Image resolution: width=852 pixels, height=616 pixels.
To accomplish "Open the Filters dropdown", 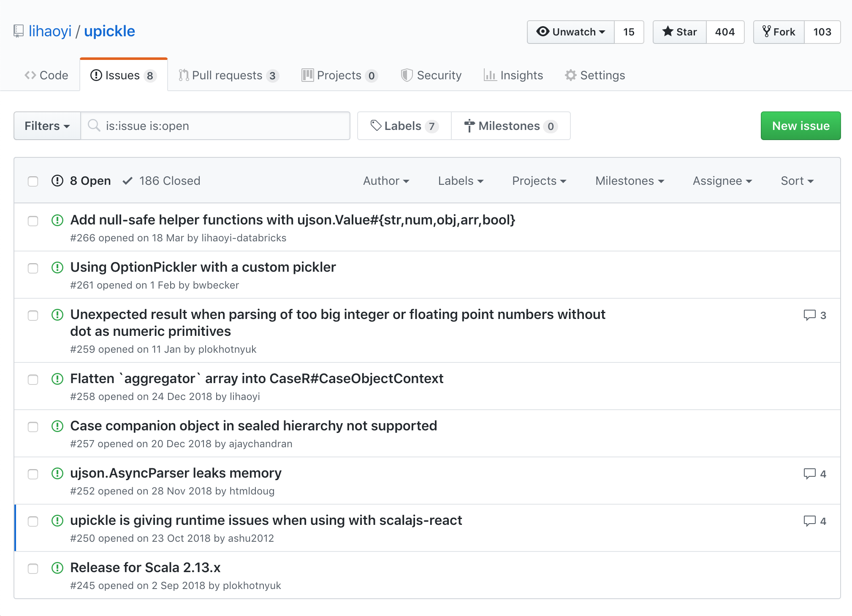I will tap(47, 126).
